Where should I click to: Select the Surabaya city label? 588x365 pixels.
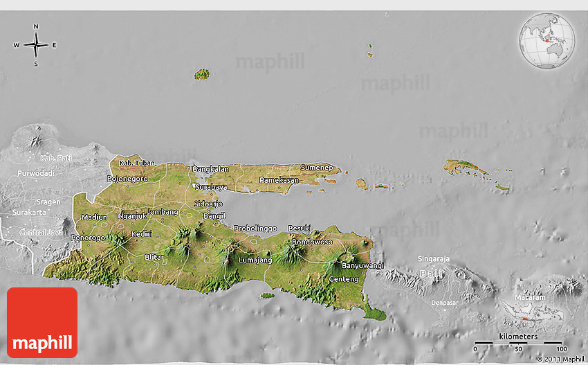(x=211, y=187)
